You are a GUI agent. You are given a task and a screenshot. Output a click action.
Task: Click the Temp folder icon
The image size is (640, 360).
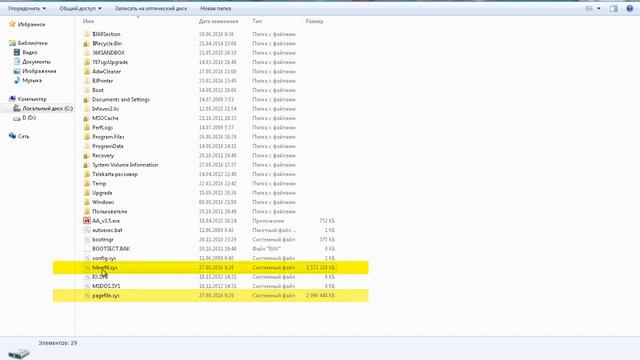point(87,183)
